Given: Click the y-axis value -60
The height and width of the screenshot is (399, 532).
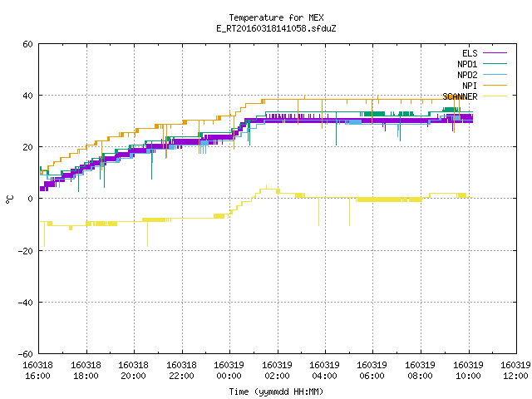Looking at the screenshot, I should [26, 354].
